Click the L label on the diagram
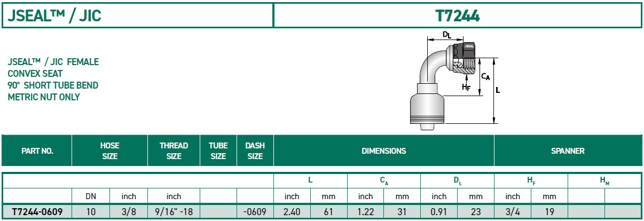This screenshot has width=644, height=221. (x=498, y=90)
